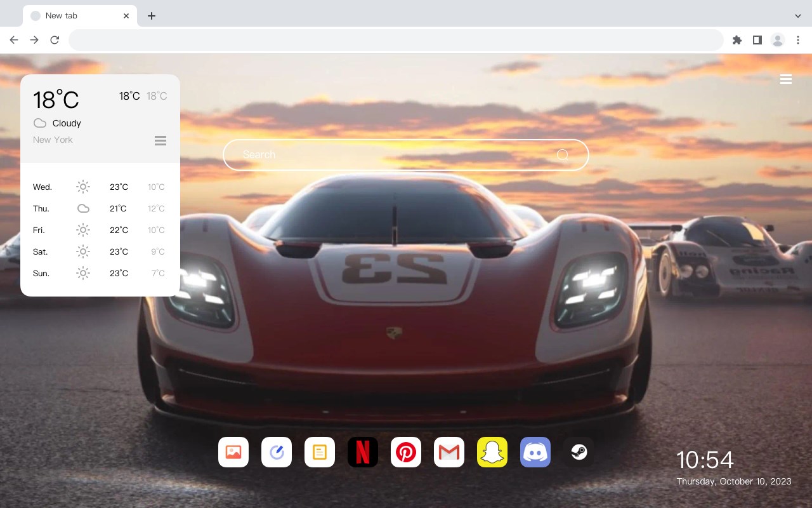Open the browser Extensions puzzle icon
Image resolution: width=812 pixels, height=508 pixels.
(737, 40)
